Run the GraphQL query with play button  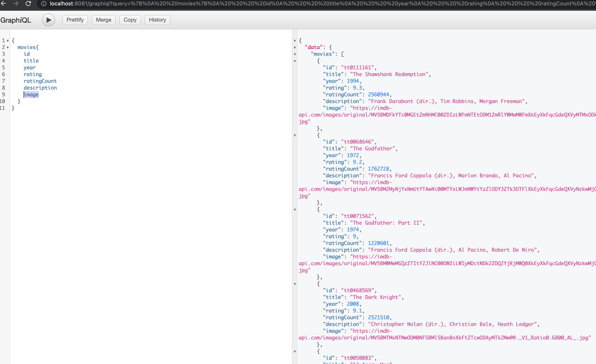tap(48, 20)
